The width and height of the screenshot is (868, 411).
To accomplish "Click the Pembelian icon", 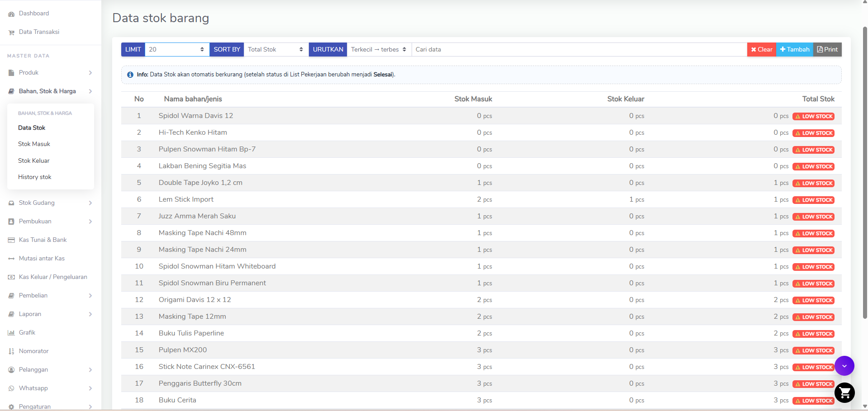I will tap(11, 296).
